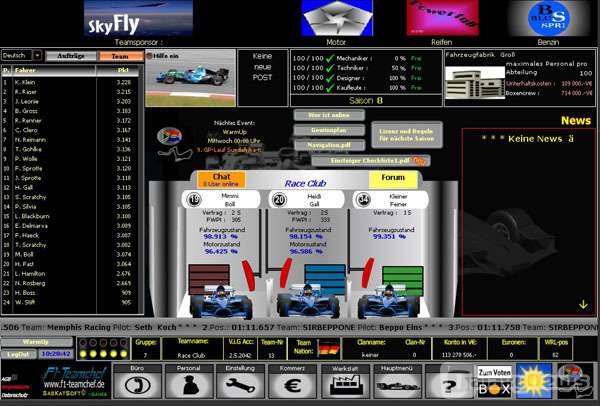Click the Designer green check mark
The width and height of the screenshot is (600, 406).
pos(330,78)
